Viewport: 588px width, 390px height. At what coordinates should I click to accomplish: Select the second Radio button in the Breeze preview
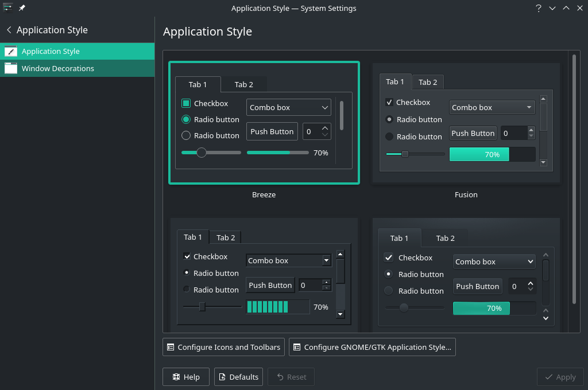(186, 135)
